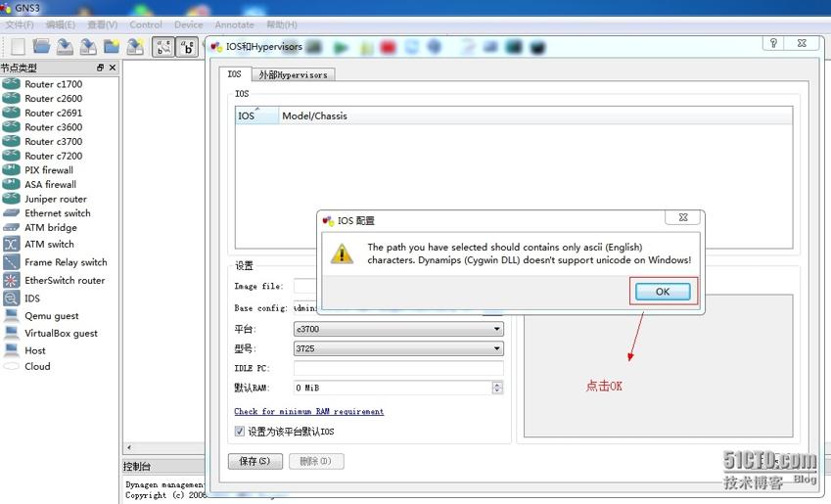
Task: Choose the VirtualBox guest node icon
Action: click(11, 333)
